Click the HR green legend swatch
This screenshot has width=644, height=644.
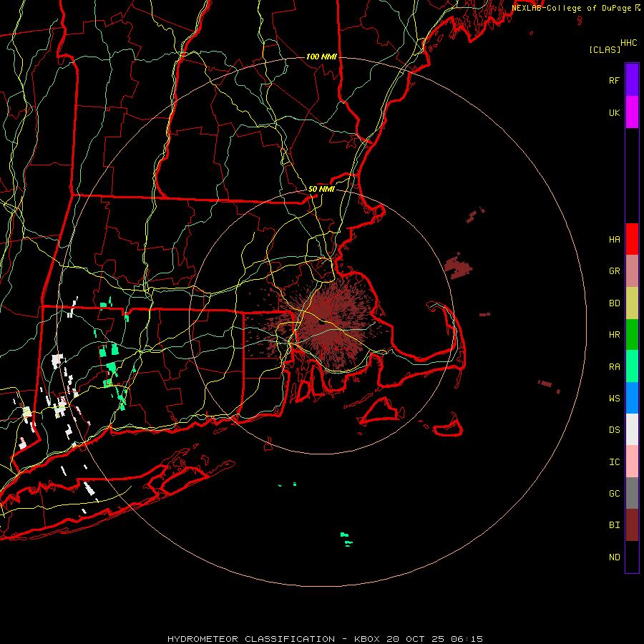(632, 335)
